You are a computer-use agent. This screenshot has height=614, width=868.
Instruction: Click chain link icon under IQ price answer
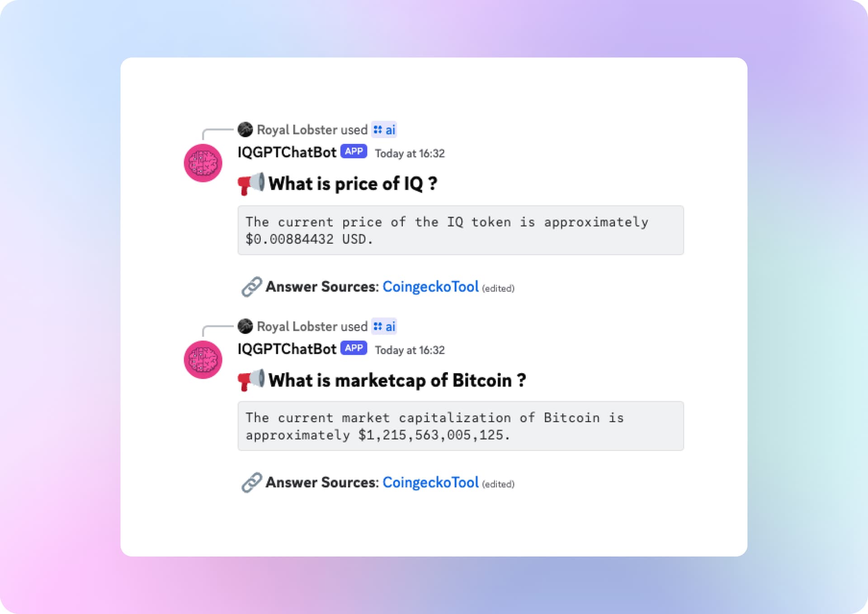(x=251, y=287)
